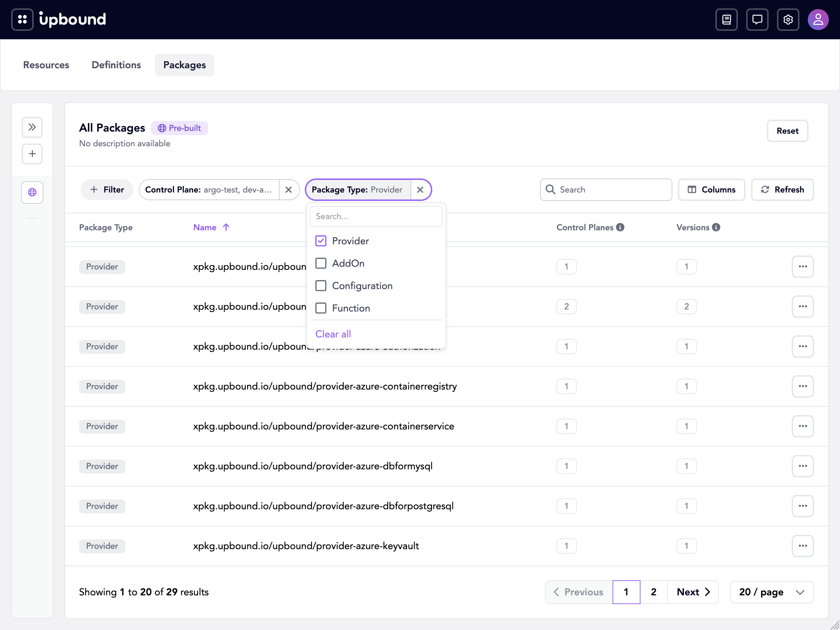This screenshot has width=840, height=630.
Task: Refresh the packages list
Action: (x=782, y=189)
